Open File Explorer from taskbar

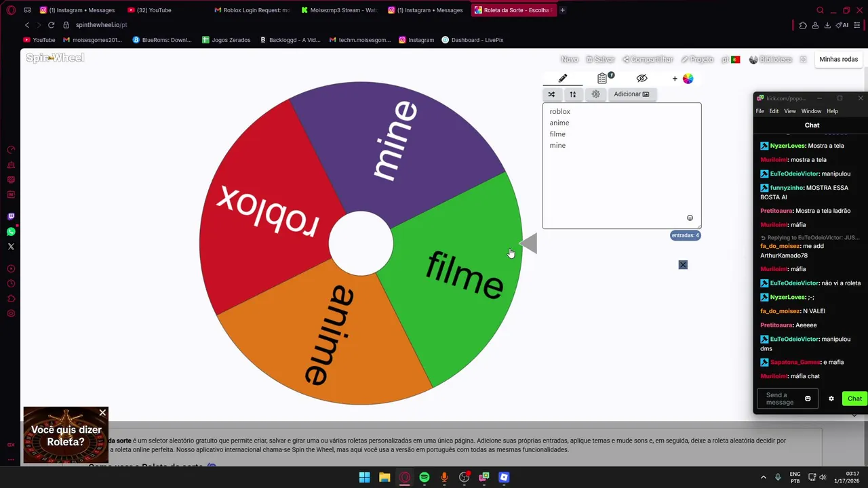pos(384,477)
